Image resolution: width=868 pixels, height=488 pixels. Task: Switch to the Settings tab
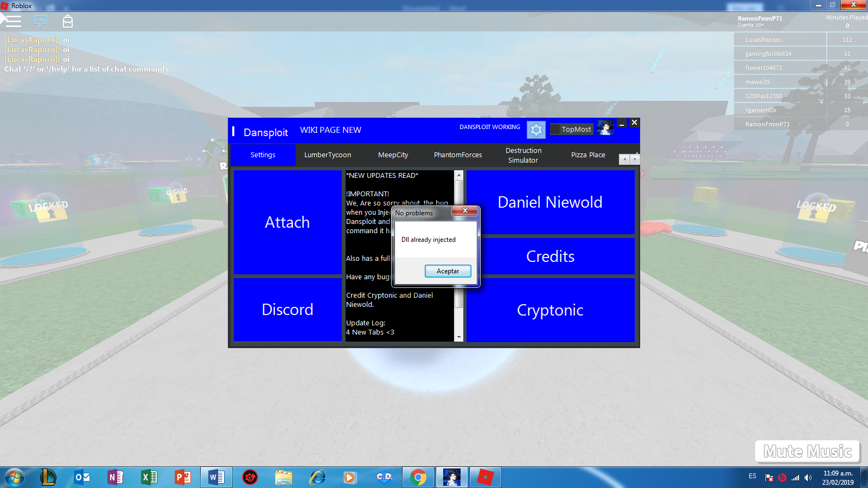click(263, 155)
